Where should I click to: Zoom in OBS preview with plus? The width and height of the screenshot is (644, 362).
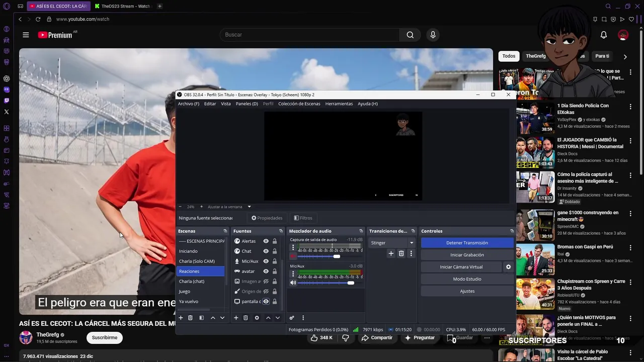click(x=201, y=207)
